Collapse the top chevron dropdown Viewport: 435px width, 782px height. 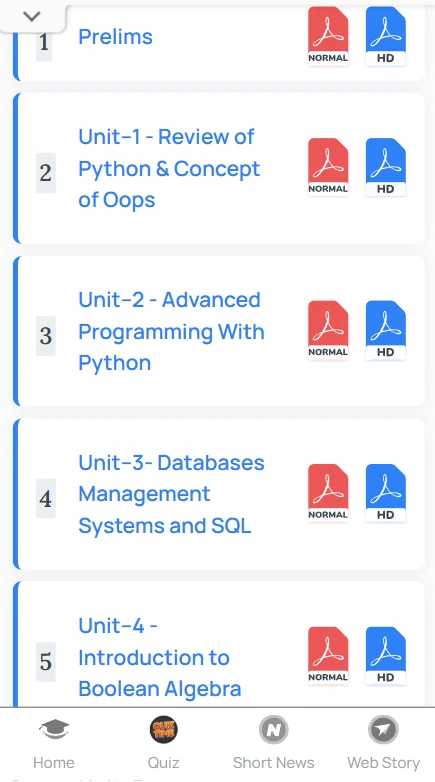(x=32, y=16)
